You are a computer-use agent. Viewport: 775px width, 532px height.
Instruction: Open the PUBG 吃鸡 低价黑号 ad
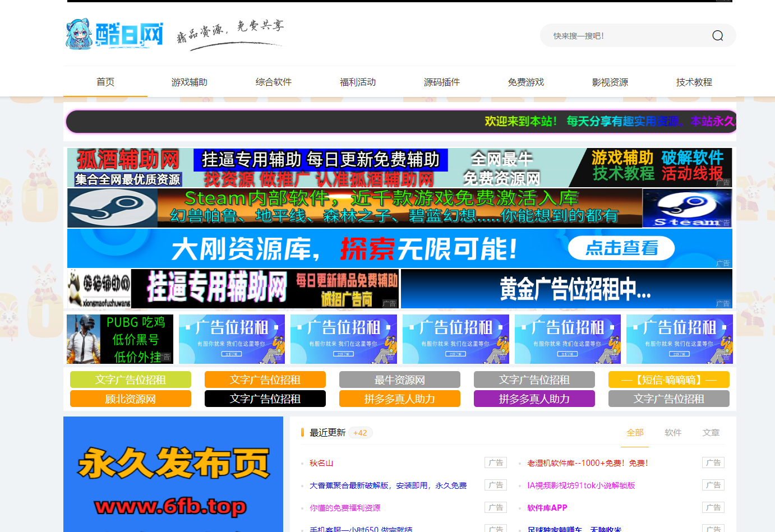tap(120, 339)
